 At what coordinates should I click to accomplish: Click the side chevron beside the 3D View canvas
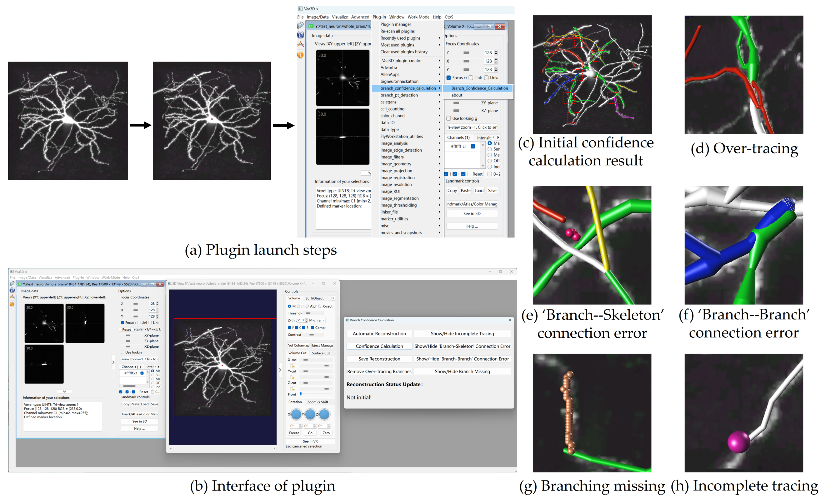[x=280, y=370]
